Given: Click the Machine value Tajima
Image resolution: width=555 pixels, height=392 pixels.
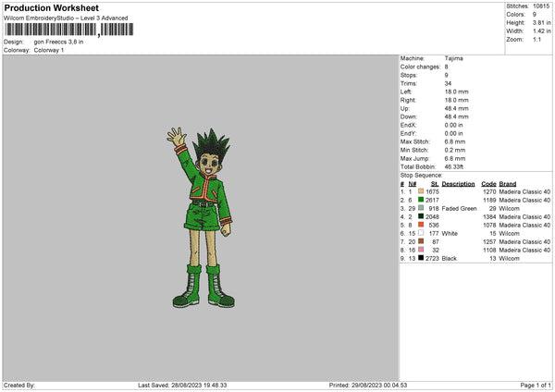Looking at the screenshot, I should pyautogui.click(x=454, y=58).
